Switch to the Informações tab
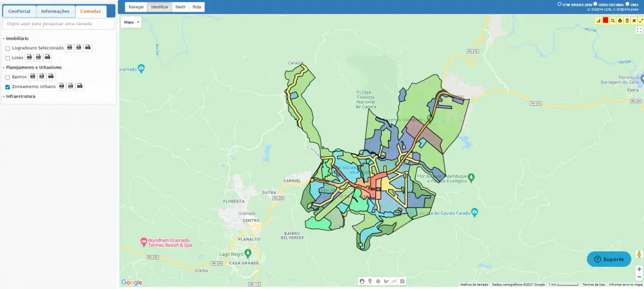 tap(55, 11)
